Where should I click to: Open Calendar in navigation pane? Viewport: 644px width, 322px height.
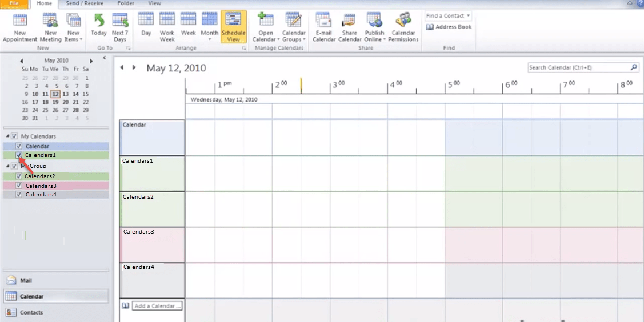[x=56, y=296]
